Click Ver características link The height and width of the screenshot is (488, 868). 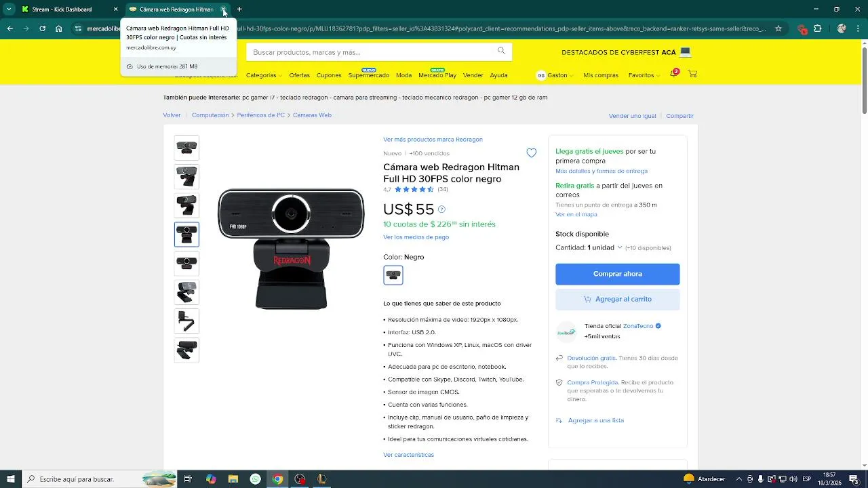[408, 455]
